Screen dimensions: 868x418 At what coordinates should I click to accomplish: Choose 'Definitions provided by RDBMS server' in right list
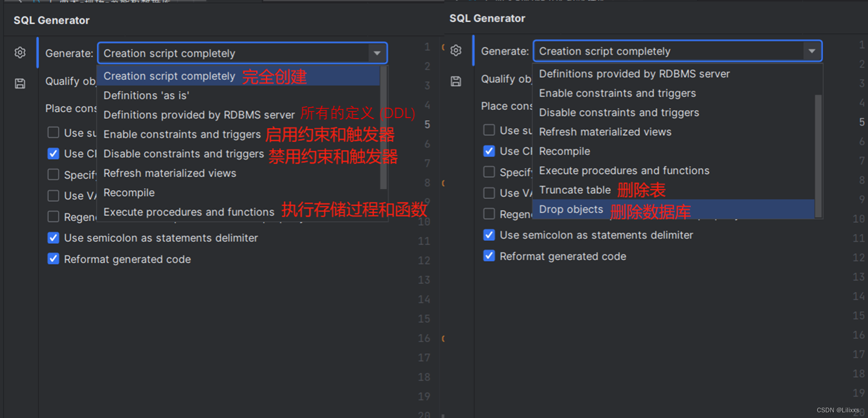pos(674,74)
